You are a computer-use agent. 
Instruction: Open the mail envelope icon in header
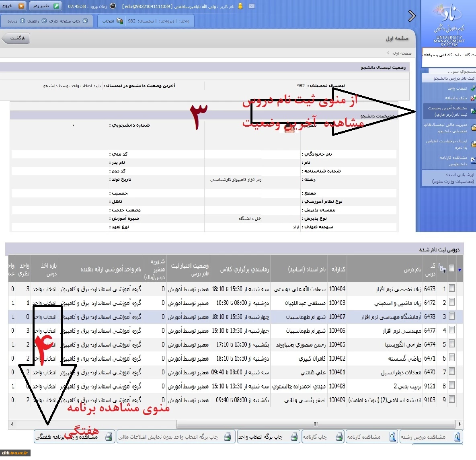tap(252, 6)
